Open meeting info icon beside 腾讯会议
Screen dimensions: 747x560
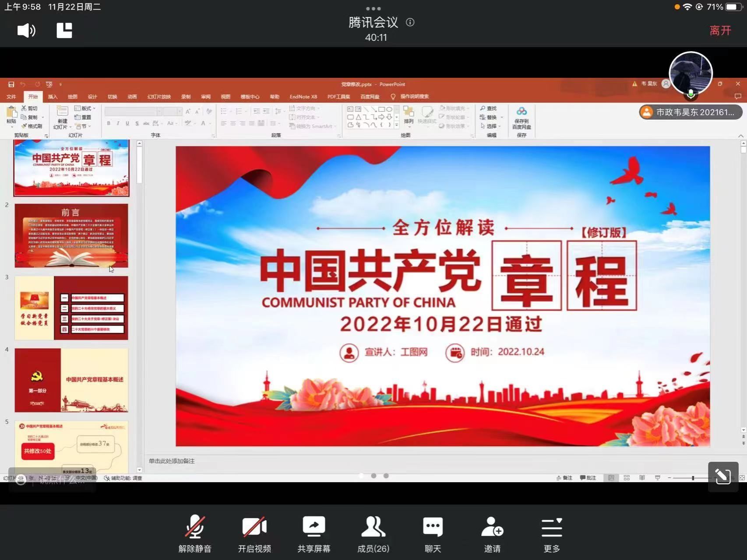pos(410,22)
